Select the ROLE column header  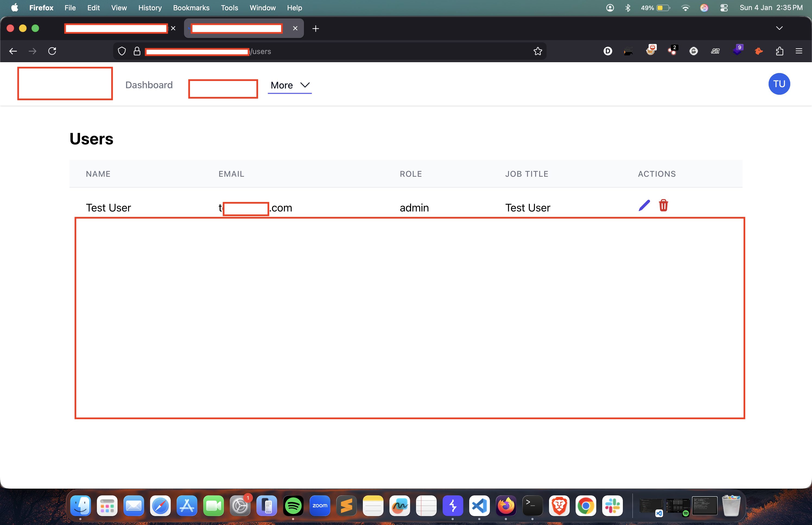[411, 174]
